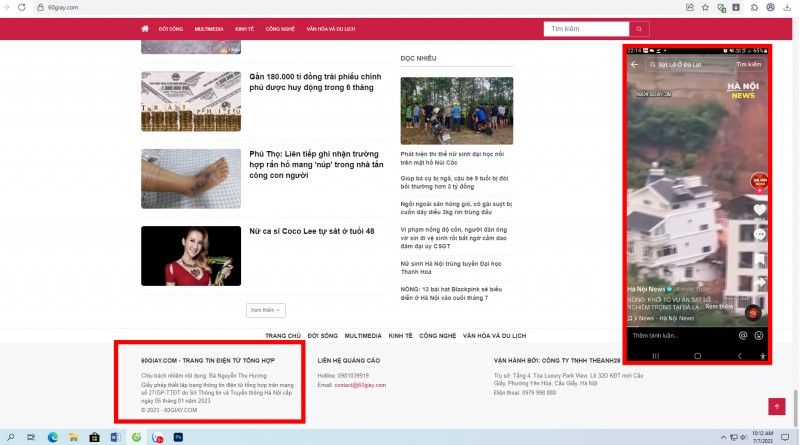
Task: Tap the back arrow in the video overlay
Action: 634,64
